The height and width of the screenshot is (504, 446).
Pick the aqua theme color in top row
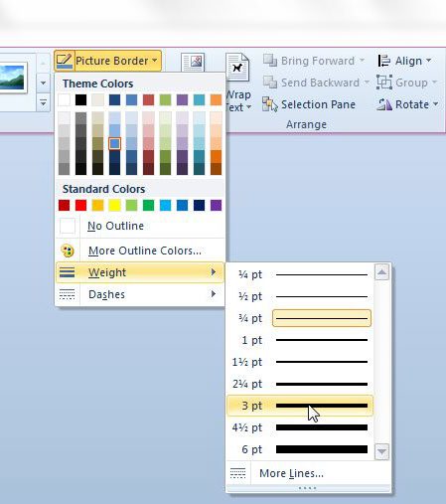pyautogui.click(x=199, y=99)
